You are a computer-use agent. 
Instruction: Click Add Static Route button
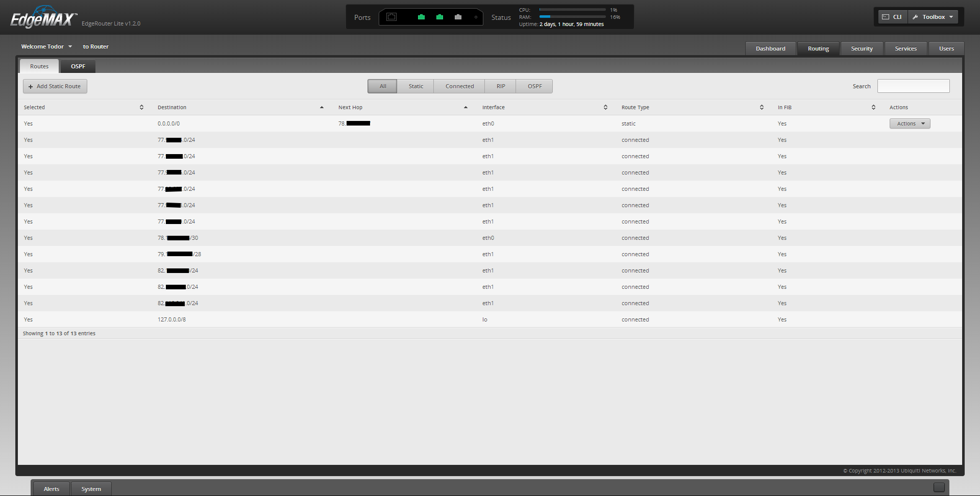55,86
